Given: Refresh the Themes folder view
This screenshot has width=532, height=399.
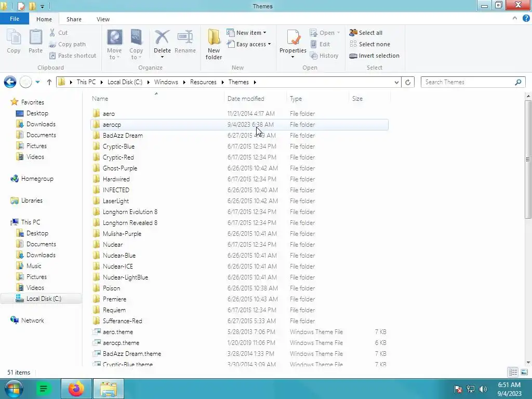Looking at the screenshot, I should click(408, 82).
